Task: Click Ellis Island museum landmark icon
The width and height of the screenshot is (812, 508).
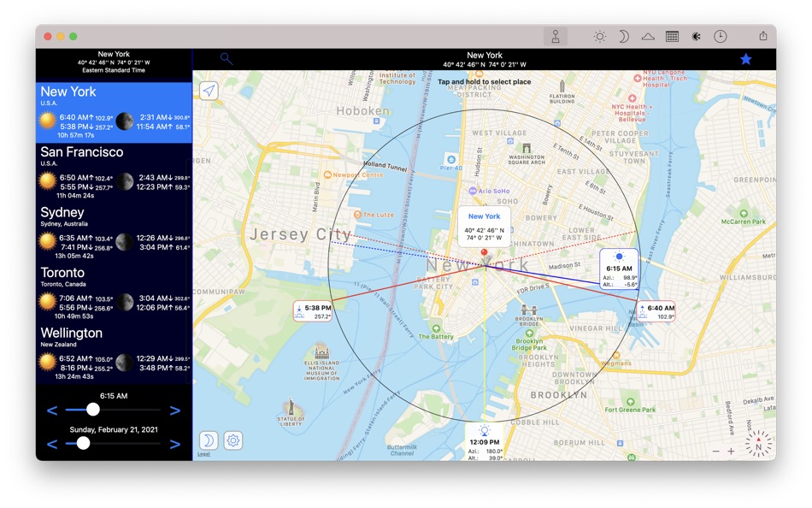Action: pyautogui.click(x=321, y=351)
